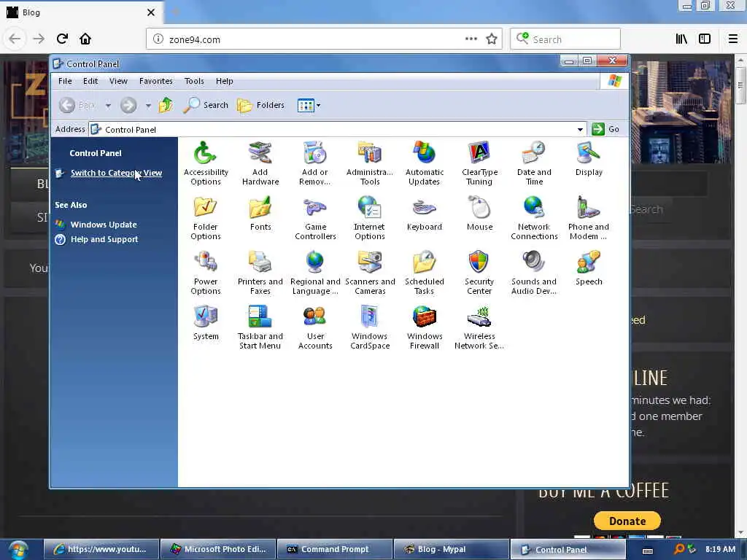Open ClearType Tuning applet
Image resolution: width=747 pixels, height=560 pixels.
click(479, 163)
